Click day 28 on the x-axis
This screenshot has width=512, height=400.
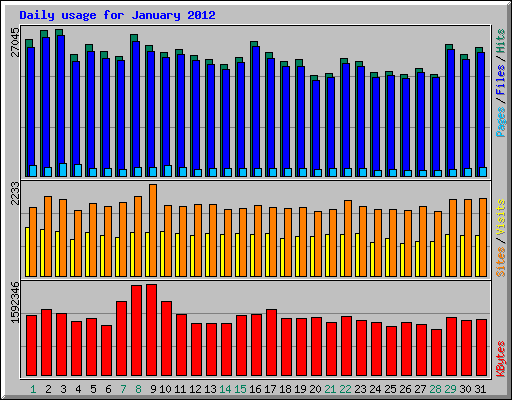(x=435, y=389)
